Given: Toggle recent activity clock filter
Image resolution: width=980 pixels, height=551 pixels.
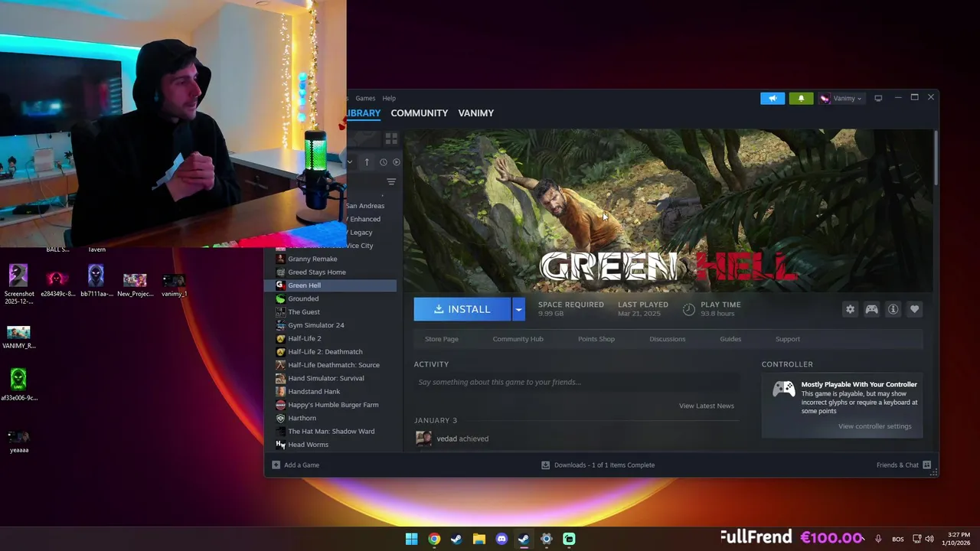Looking at the screenshot, I should click(x=384, y=161).
